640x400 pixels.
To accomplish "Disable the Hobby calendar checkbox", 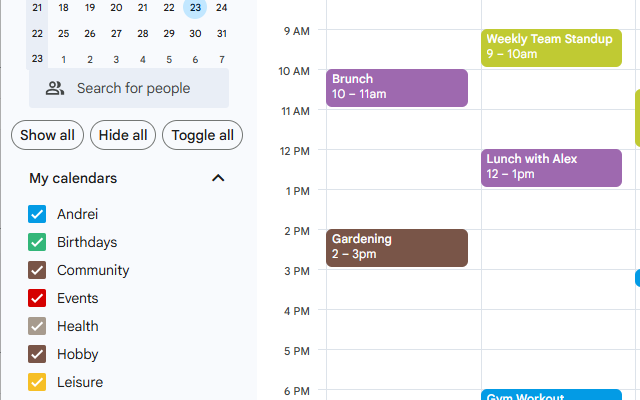I will pyautogui.click(x=37, y=354).
